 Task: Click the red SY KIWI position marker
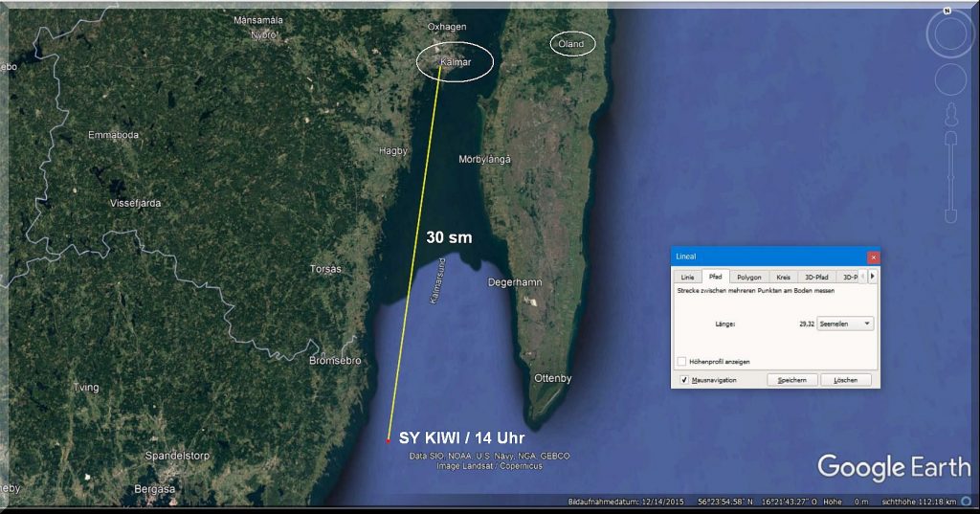pyautogui.click(x=388, y=440)
